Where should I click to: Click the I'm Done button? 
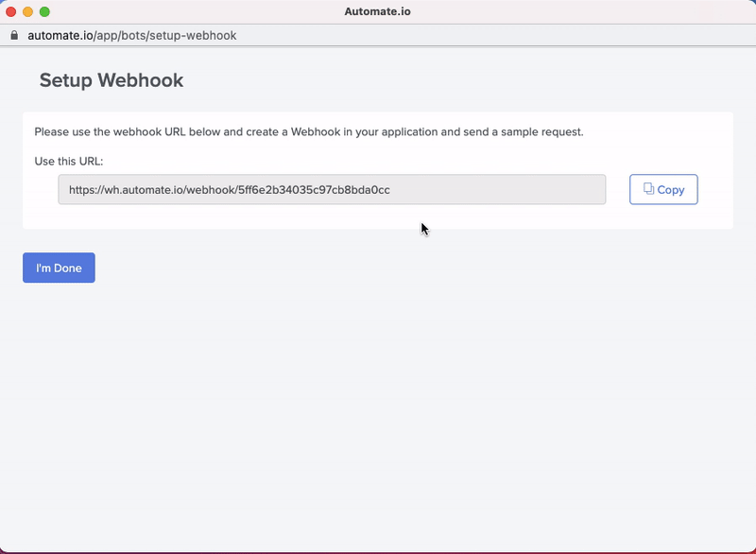click(59, 268)
